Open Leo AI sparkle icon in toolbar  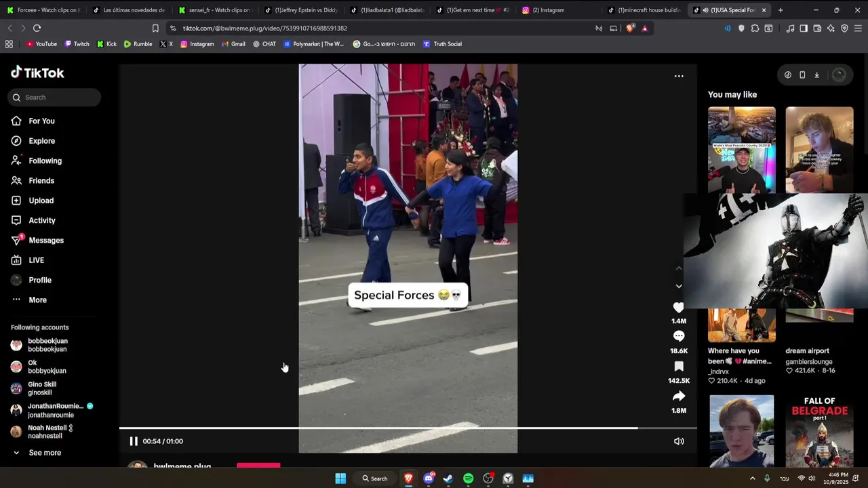(x=831, y=28)
